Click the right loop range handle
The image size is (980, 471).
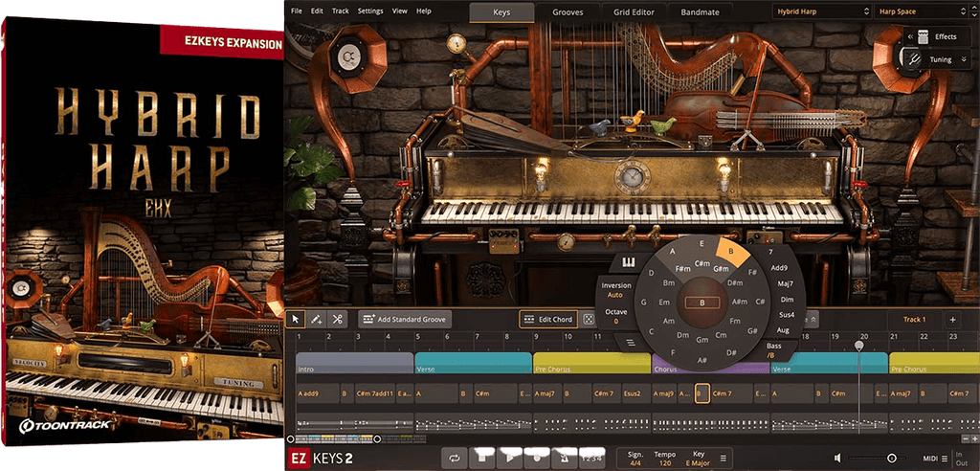click(x=377, y=440)
